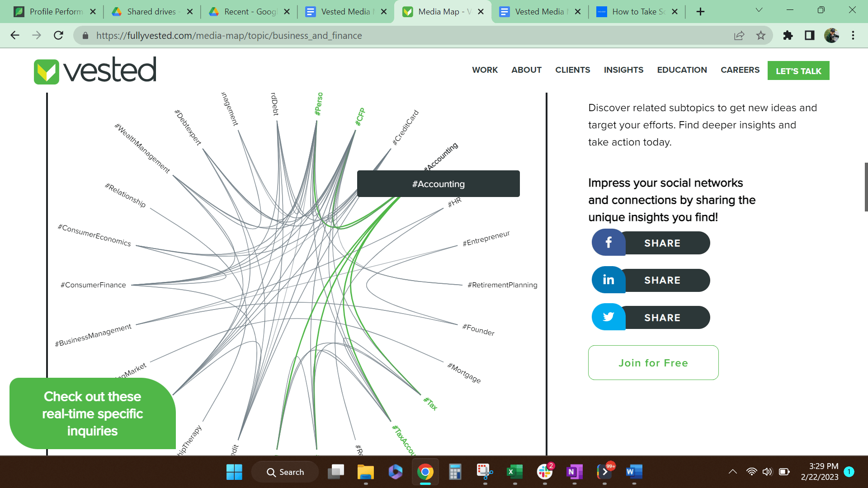Screen dimensions: 868x488
Task: Click the LET'S TALK button
Action: (x=798, y=70)
